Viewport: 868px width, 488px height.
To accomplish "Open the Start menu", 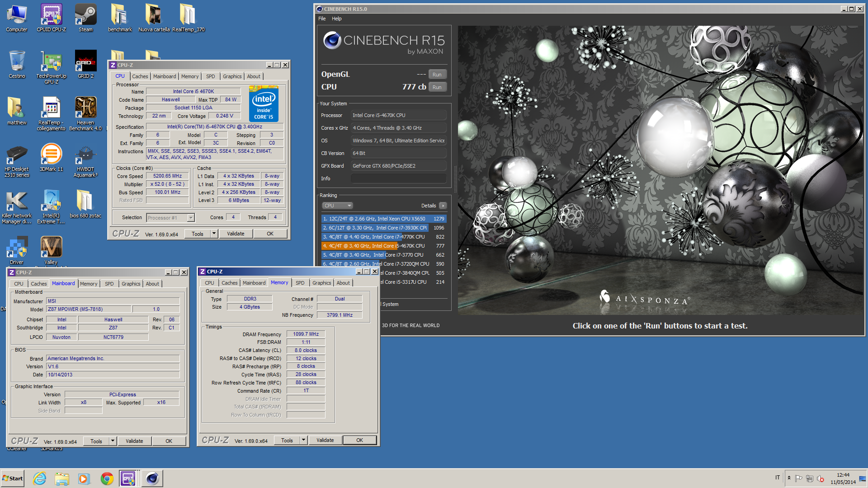I will tap(13, 479).
